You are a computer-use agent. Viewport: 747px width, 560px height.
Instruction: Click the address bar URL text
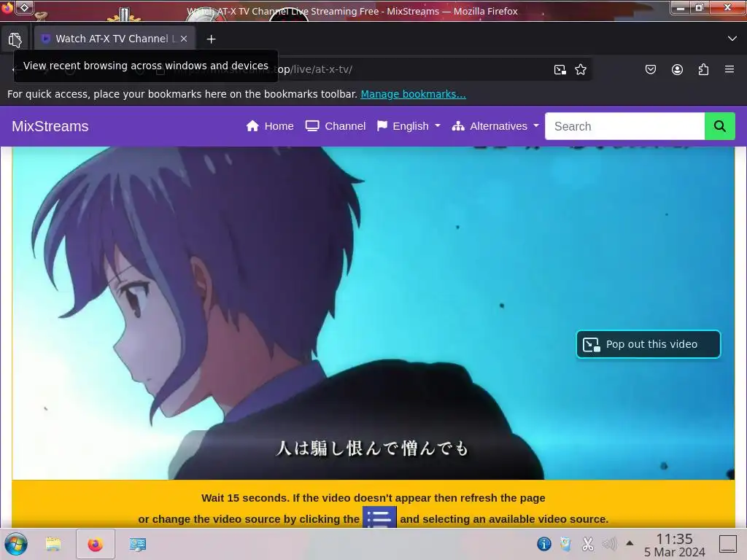(x=314, y=69)
